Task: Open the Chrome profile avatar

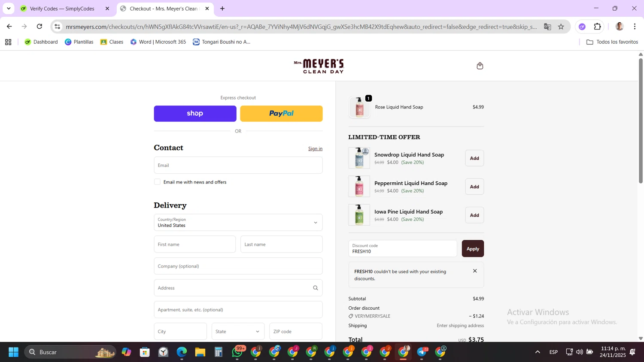Action: pos(620,27)
